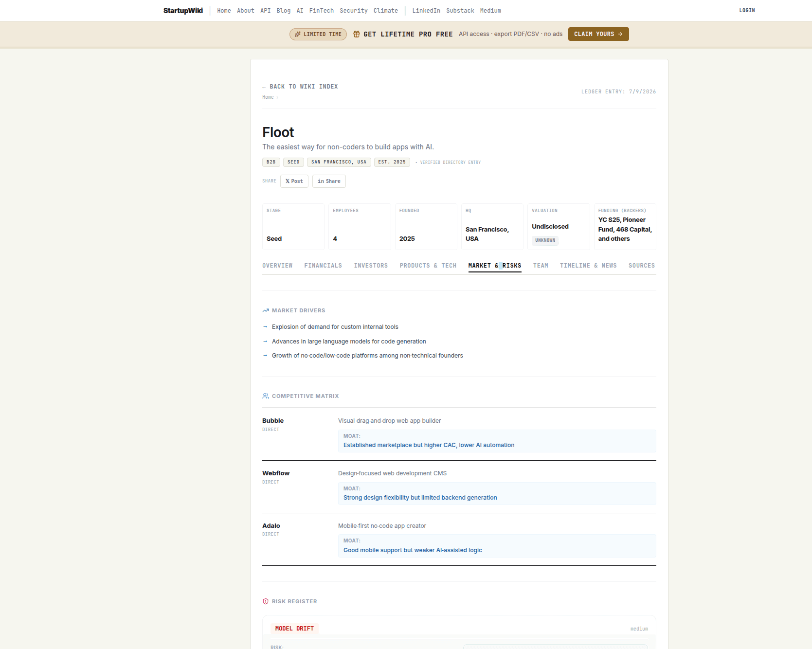Open the Substack link in header
812x649 pixels.
click(x=460, y=11)
